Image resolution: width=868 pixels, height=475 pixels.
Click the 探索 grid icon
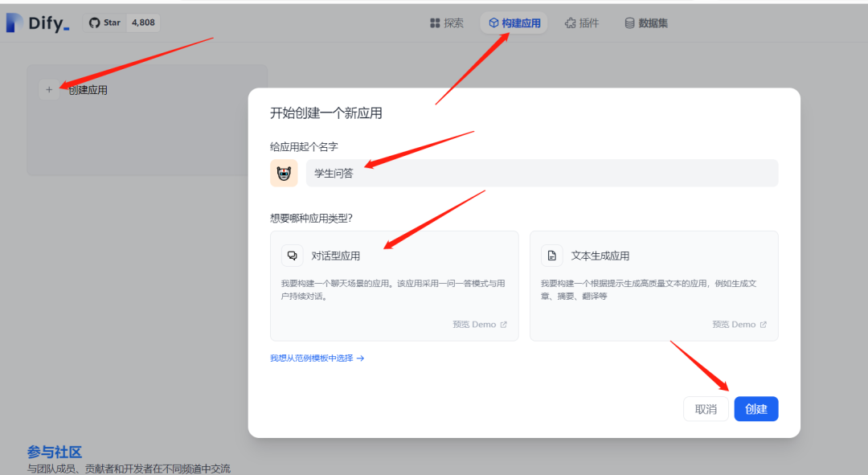pyautogui.click(x=435, y=23)
